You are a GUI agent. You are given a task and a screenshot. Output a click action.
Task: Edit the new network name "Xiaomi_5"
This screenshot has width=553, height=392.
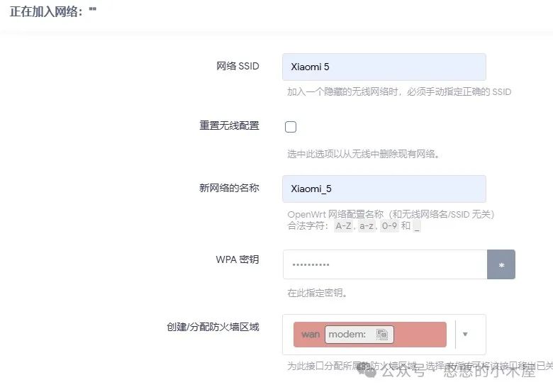384,189
